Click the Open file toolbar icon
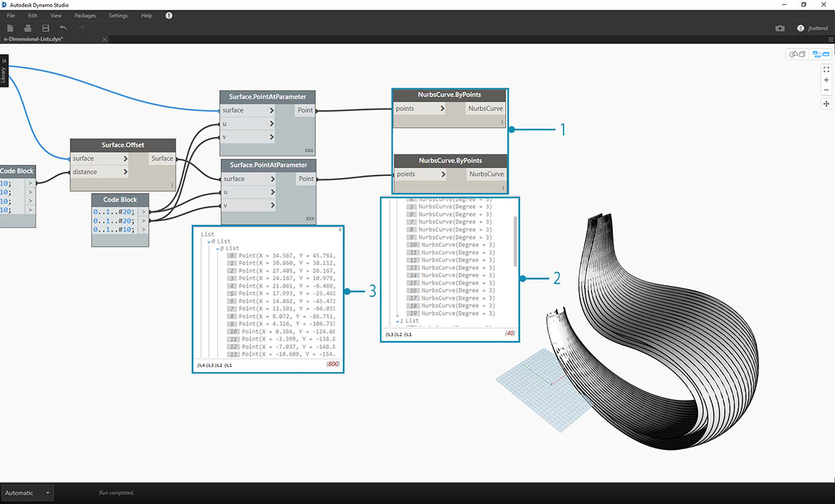 (x=28, y=28)
